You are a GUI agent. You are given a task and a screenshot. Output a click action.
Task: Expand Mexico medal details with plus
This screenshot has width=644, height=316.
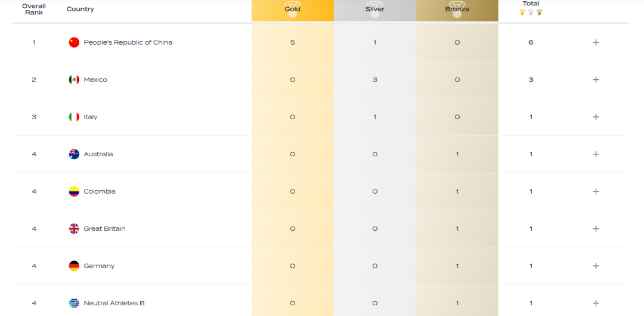(x=596, y=80)
